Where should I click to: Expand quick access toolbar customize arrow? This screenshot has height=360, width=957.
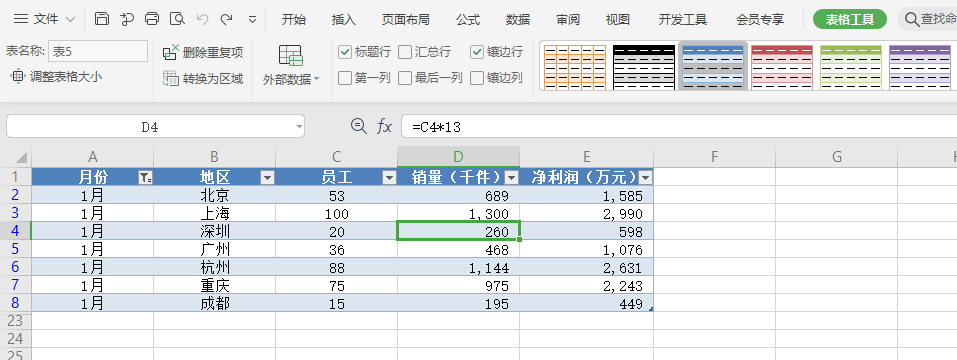click(252, 20)
